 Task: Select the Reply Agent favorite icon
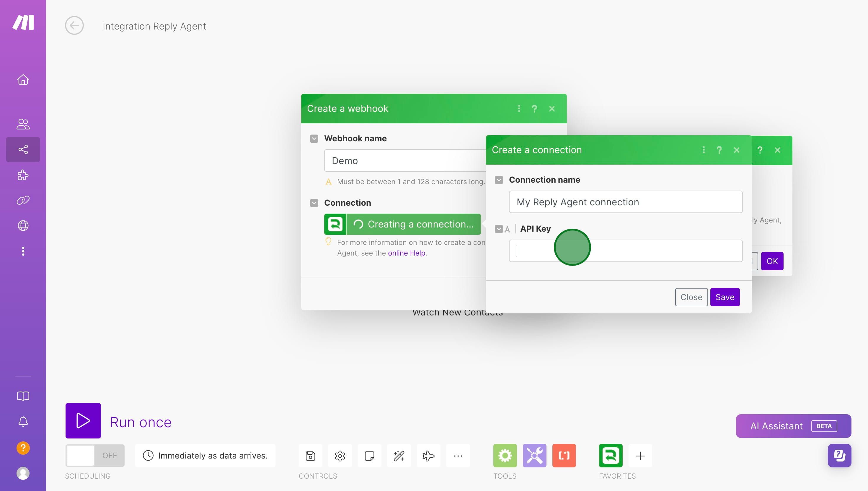tap(611, 456)
